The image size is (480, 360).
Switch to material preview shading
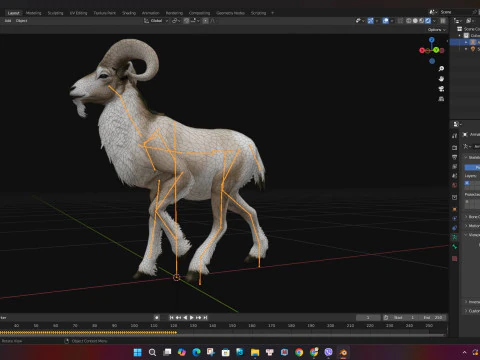click(422, 21)
